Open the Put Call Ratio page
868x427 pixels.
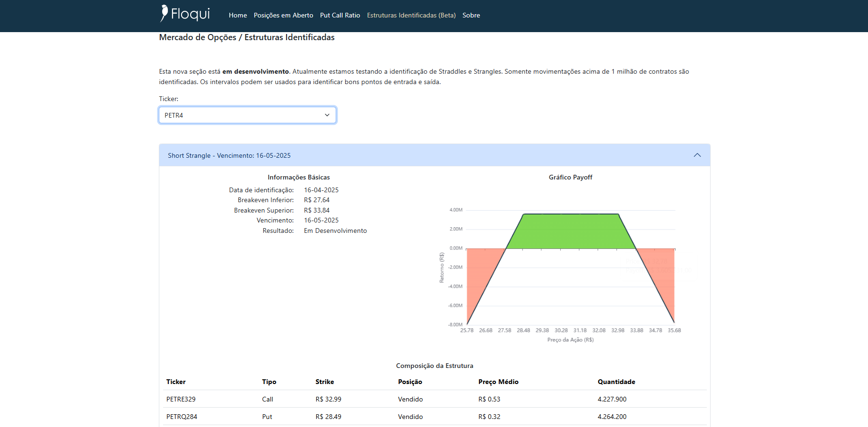click(x=340, y=15)
